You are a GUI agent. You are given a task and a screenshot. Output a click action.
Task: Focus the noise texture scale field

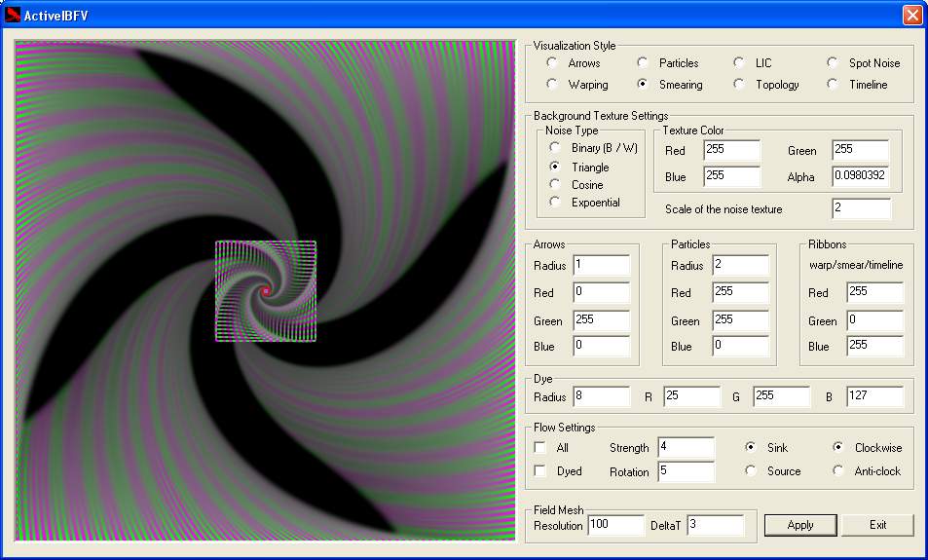(x=861, y=209)
